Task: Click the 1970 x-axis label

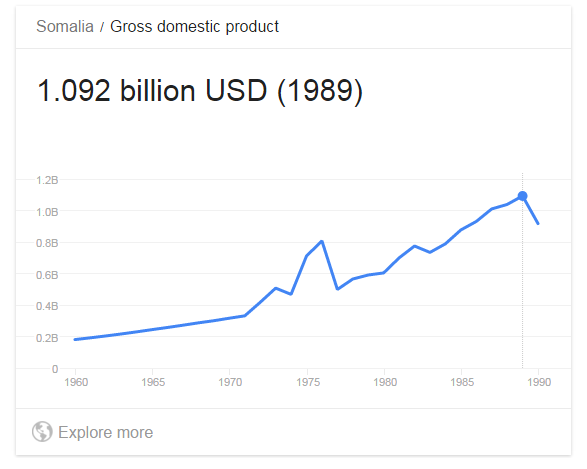Action: click(x=230, y=382)
